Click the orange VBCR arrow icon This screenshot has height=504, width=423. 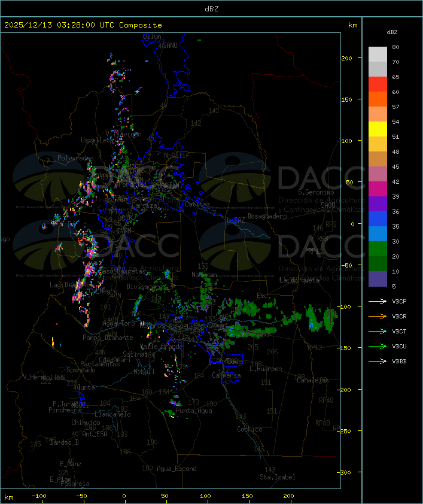[x=378, y=316]
